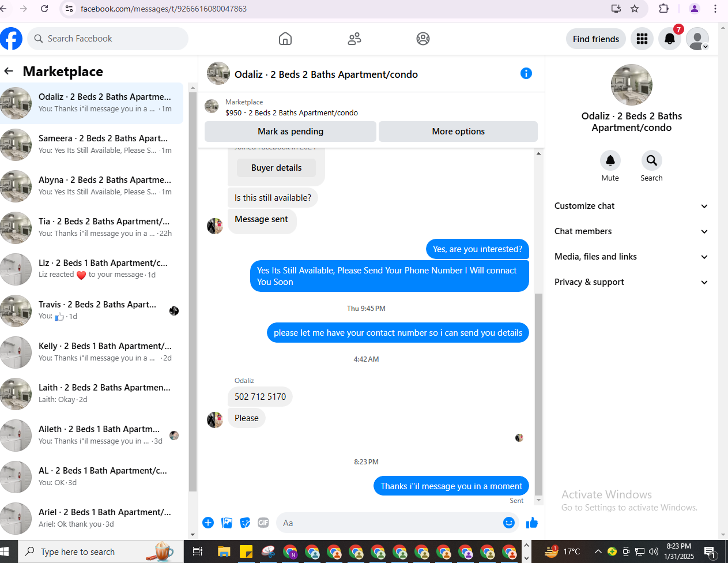Open the Tia conversation
728x563 pixels.
[92, 228]
